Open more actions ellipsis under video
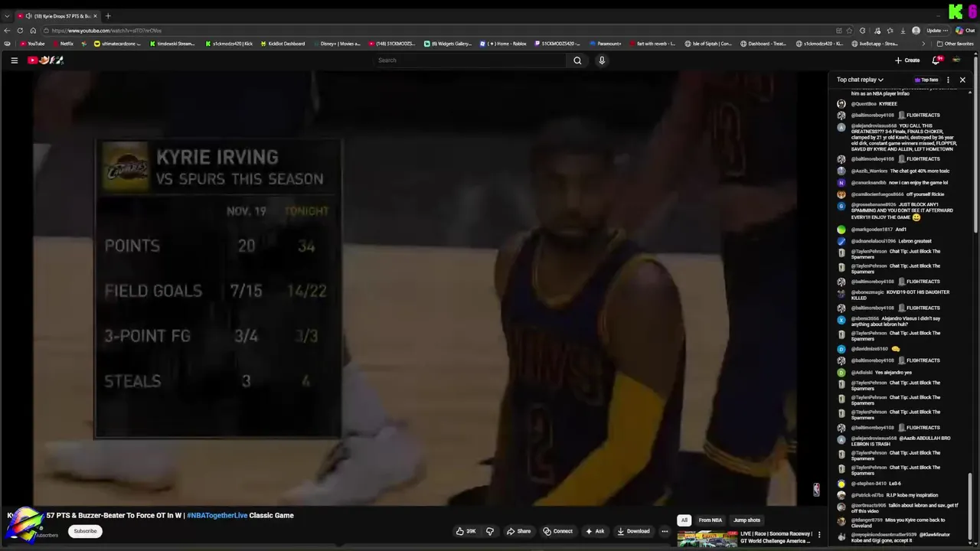980x551 pixels. 665,531
